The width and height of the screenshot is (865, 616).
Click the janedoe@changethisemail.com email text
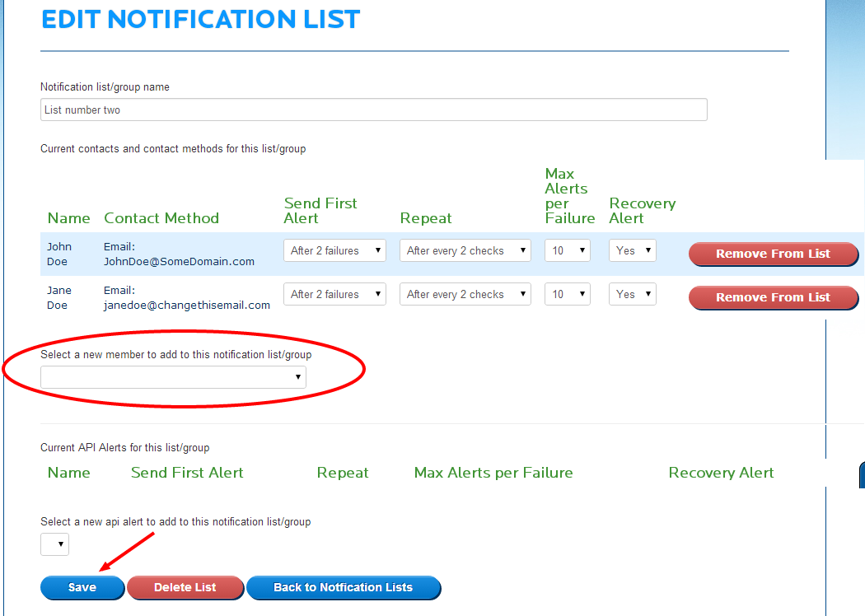[187, 305]
